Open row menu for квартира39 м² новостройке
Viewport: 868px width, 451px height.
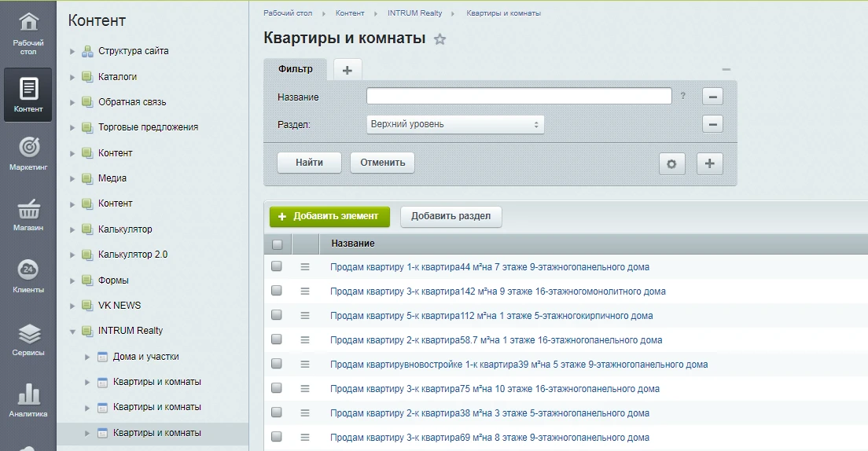305,364
